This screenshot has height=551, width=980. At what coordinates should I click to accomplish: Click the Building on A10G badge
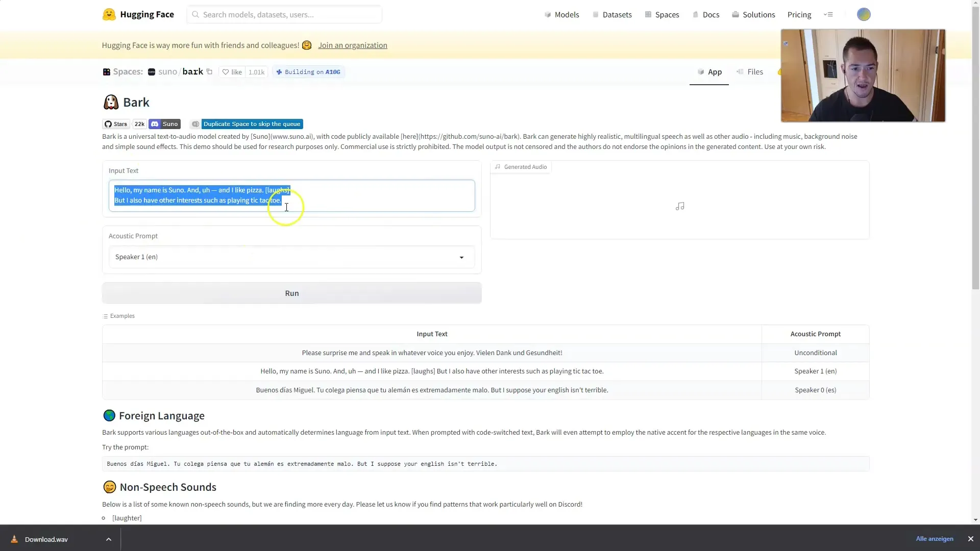[x=309, y=71]
